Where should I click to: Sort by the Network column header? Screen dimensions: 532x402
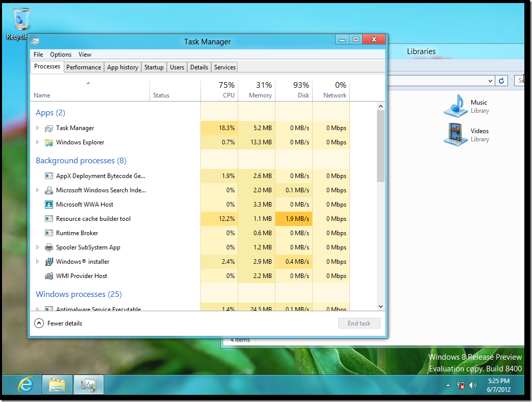pos(331,90)
